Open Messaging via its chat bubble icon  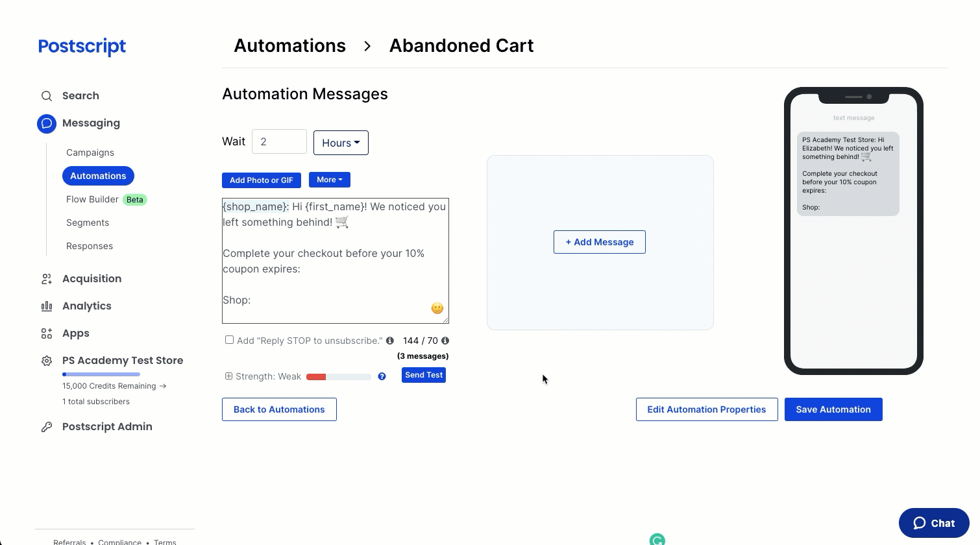(47, 123)
